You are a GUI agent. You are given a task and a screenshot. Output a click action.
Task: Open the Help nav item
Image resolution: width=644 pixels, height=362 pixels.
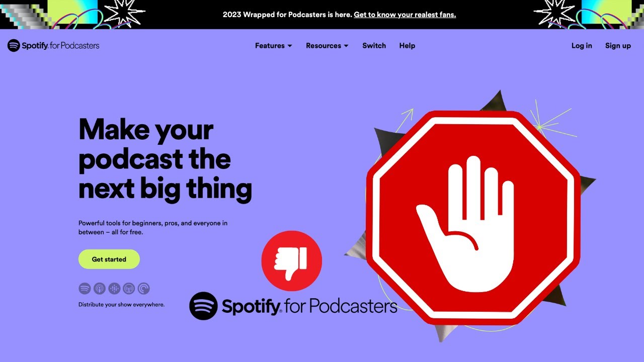tap(407, 45)
